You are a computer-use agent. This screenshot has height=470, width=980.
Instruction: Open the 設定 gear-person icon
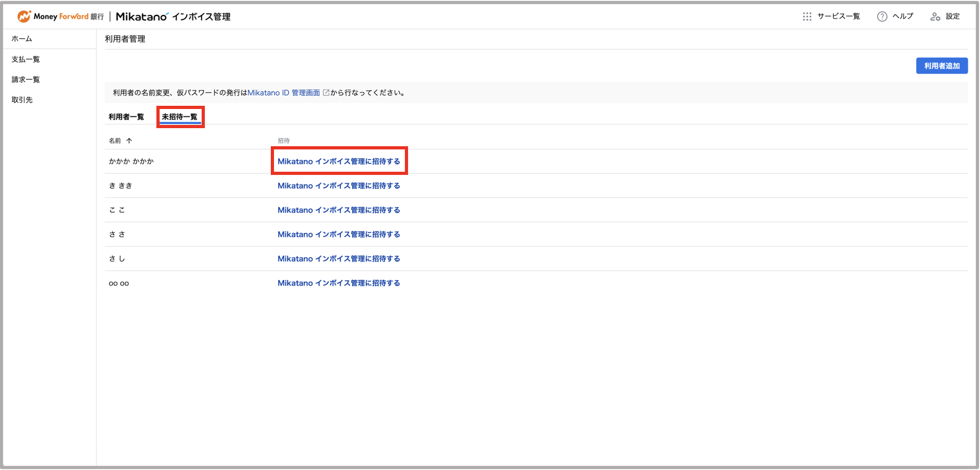935,16
